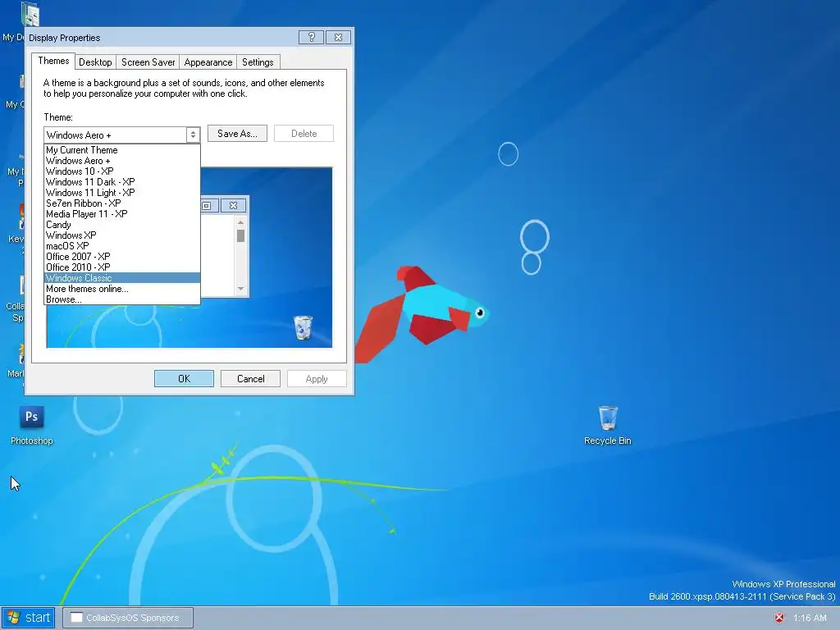Collapse the Theme dropdown arrow
Screen dimensions: 840x630
pos(194,135)
